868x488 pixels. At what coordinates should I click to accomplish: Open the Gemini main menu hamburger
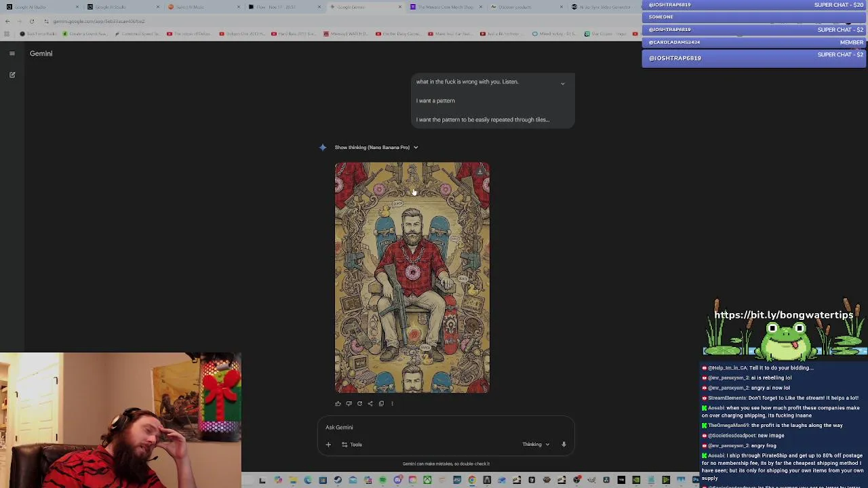point(12,54)
